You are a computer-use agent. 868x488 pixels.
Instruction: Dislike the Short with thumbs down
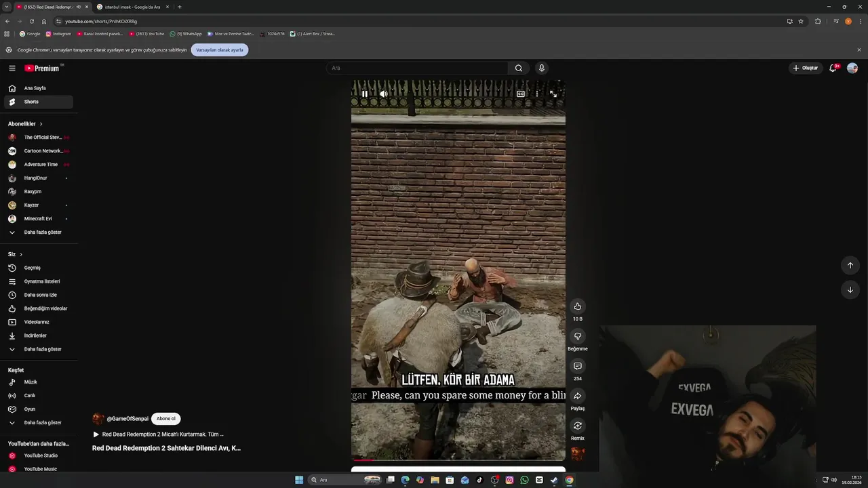(x=578, y=336)
